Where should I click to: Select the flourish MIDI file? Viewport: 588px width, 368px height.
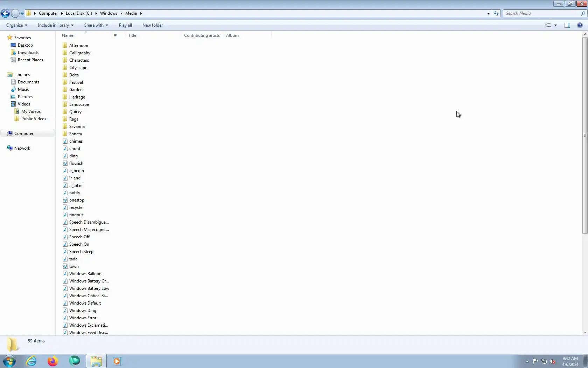(x=76, y=163)
